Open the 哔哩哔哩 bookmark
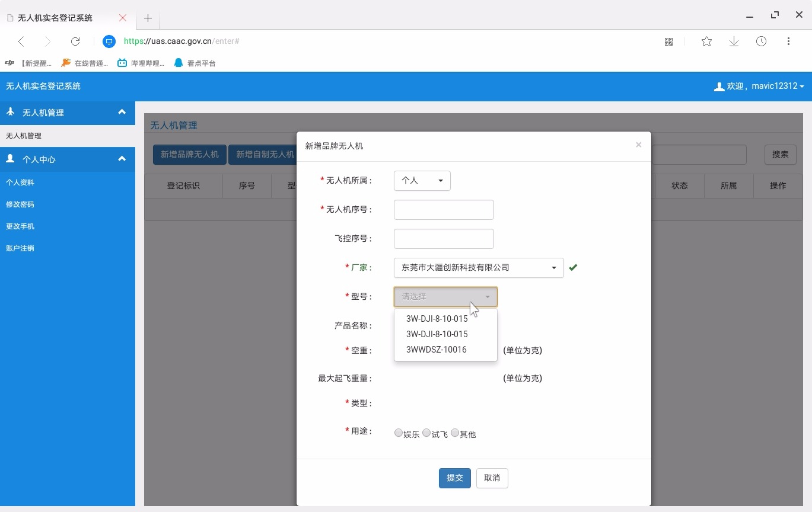812x512 pixels. 141,63
